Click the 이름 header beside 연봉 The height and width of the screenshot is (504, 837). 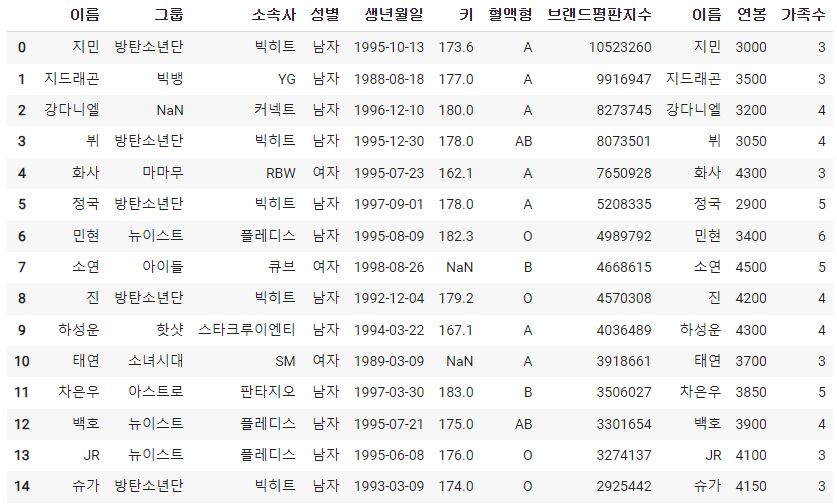click(x=707, y=14)
